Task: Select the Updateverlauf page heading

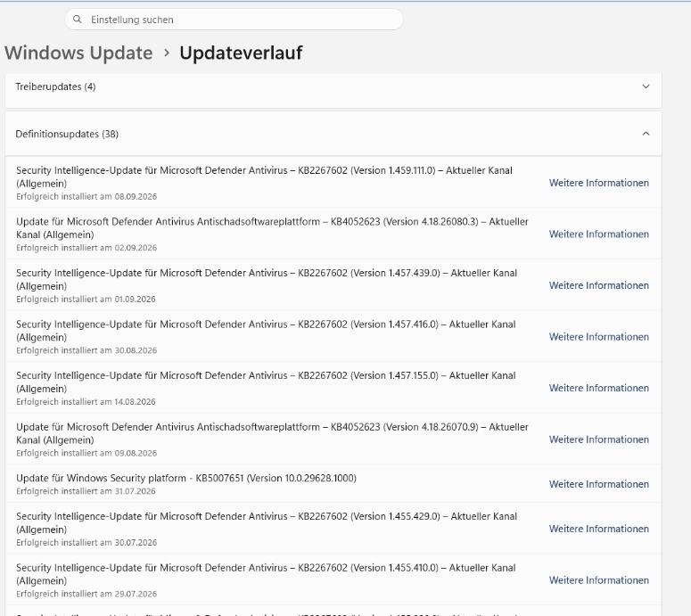Action: coord(241,53)
